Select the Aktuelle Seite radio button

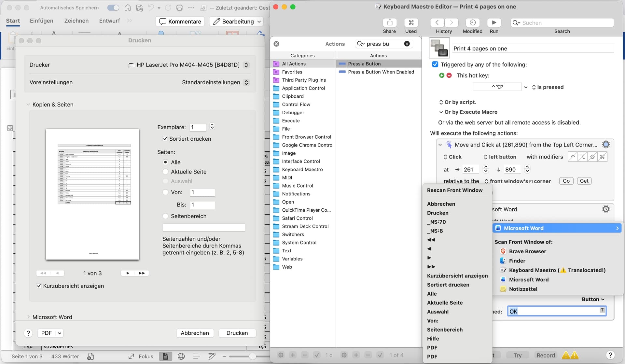(x=165, y=172)
